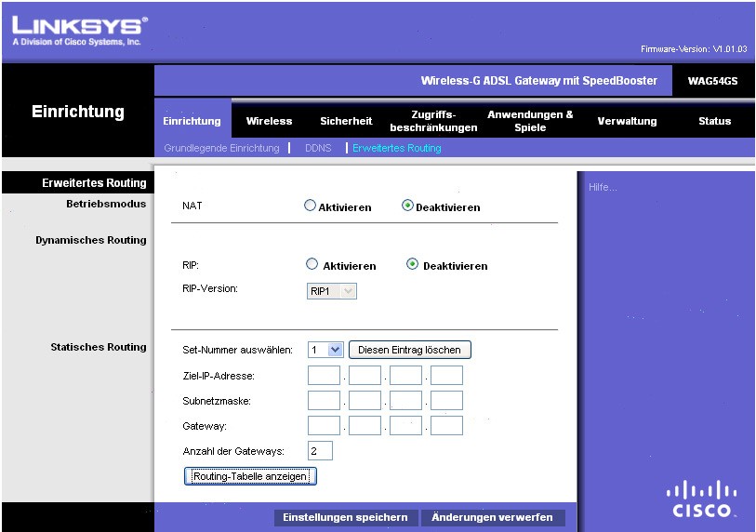Click first octet of Ziel-IP-Adresse
The width and height of the screenshot is (756, 532).
(324, 376)
